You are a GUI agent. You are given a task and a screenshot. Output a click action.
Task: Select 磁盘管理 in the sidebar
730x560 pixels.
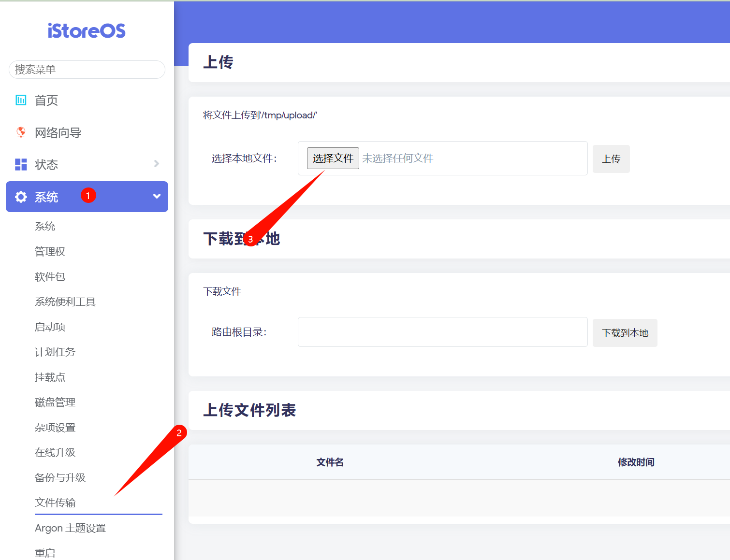click(x=55, y=402)
